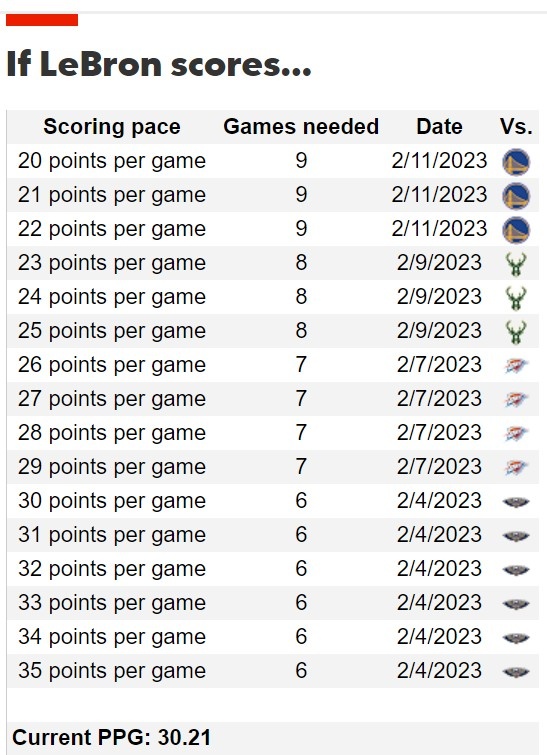Select the Games needed column header
The width and height of the screenshot is (547, 755).
pyautogui.click(x=301, y=127)
